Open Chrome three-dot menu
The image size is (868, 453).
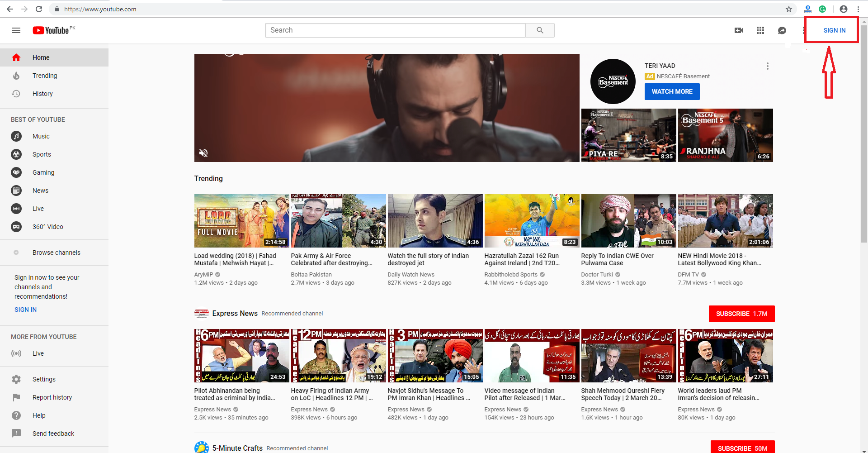click(x=858, y=9)
